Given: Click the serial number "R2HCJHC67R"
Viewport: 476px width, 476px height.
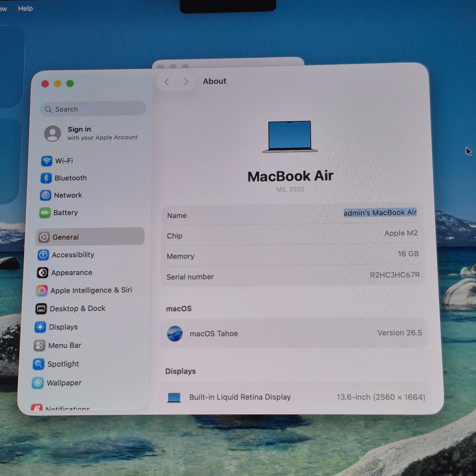Looking at the screenshot, I should click(395, 275).
